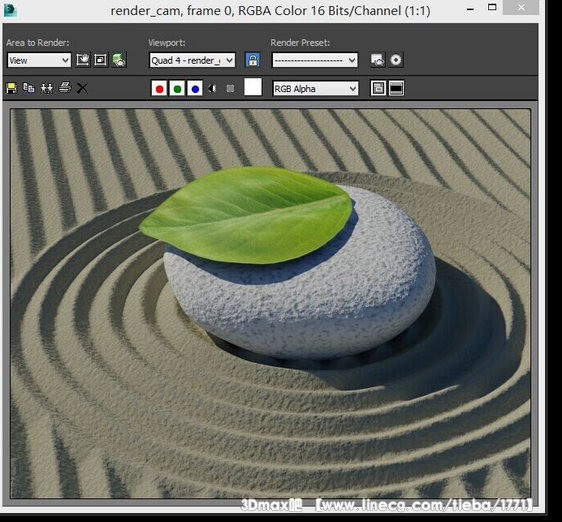The image size is (562, 522).
Task: Open the Environment and Effects dialog icon
Action: point(396,60)
